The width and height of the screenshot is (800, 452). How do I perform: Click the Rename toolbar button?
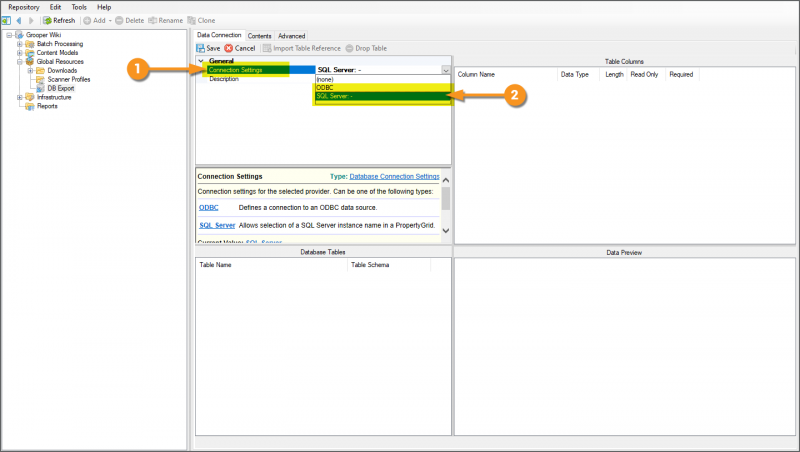pyautogui.click(x=165, y=20)
